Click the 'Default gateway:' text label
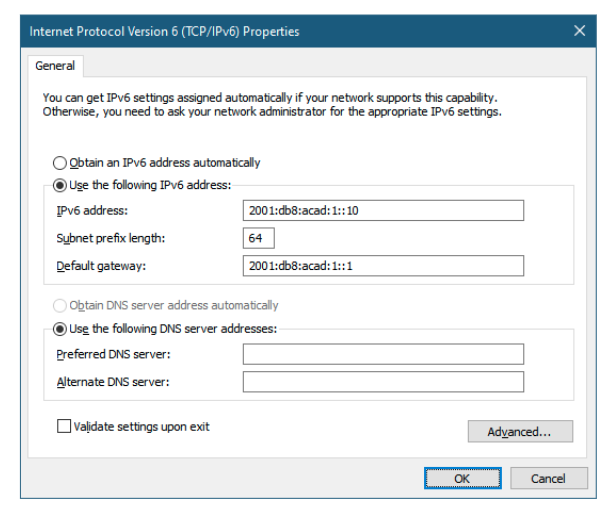613x508 pixels. [102, 265]
